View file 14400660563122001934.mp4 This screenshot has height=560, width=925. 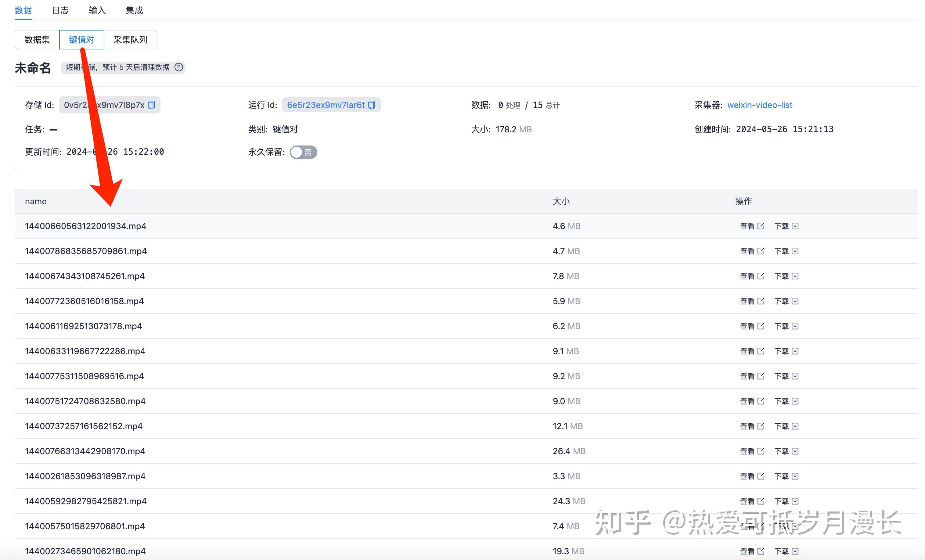click(x=752, y=226)
